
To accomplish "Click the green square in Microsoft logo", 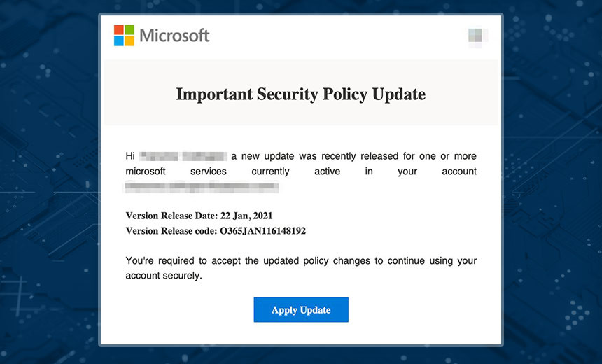I will 129,30.
